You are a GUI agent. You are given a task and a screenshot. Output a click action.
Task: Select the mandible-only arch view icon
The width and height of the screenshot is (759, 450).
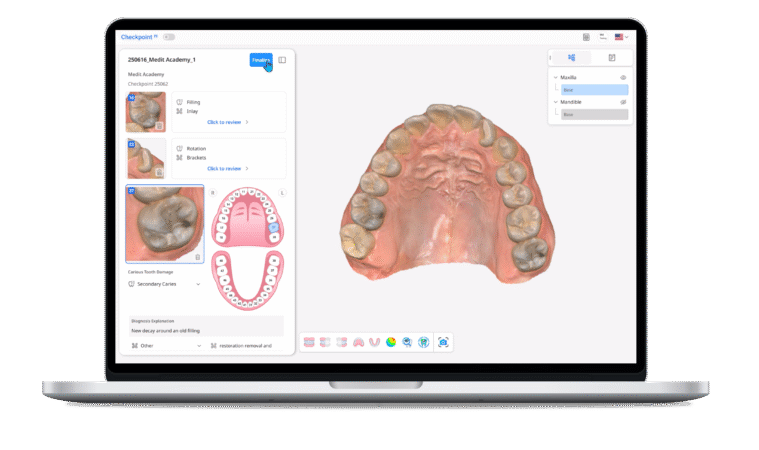click(374, 342)
